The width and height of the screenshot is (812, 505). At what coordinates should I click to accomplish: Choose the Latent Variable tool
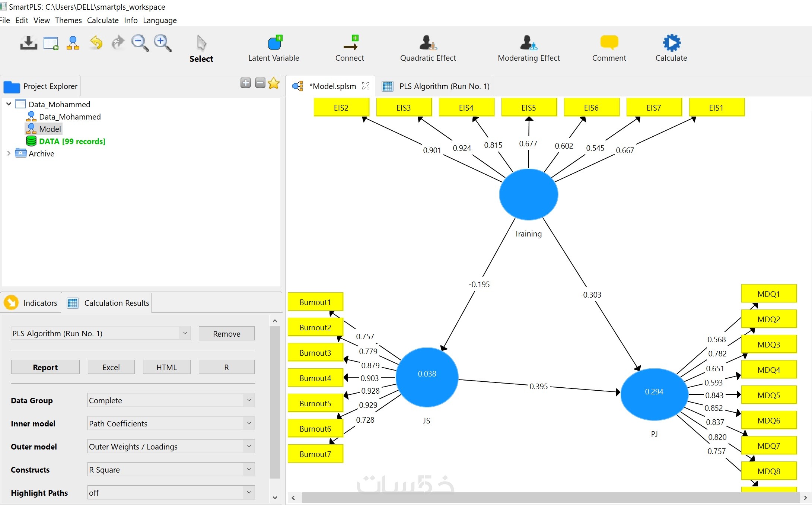coord(274,49)
